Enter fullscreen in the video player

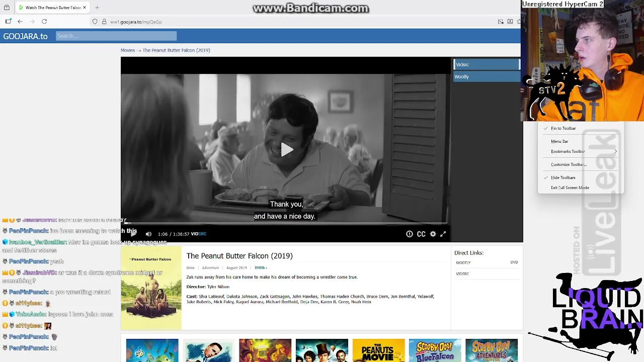(x=443, y=234)
